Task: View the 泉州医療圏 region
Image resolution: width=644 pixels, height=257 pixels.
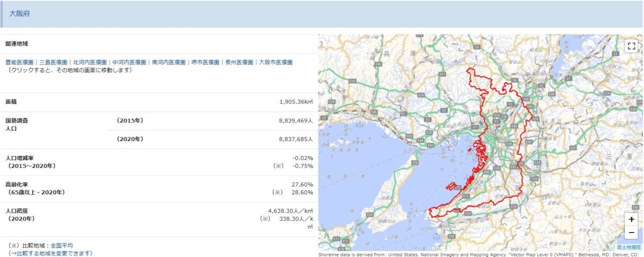Action: 239,62
